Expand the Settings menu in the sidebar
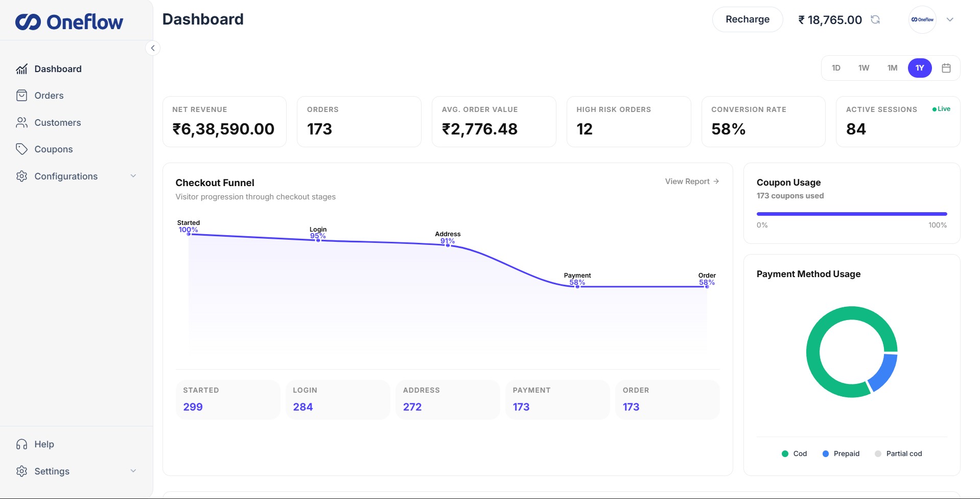Viewport: 980px width, 499px height. [x=133, y=471]
